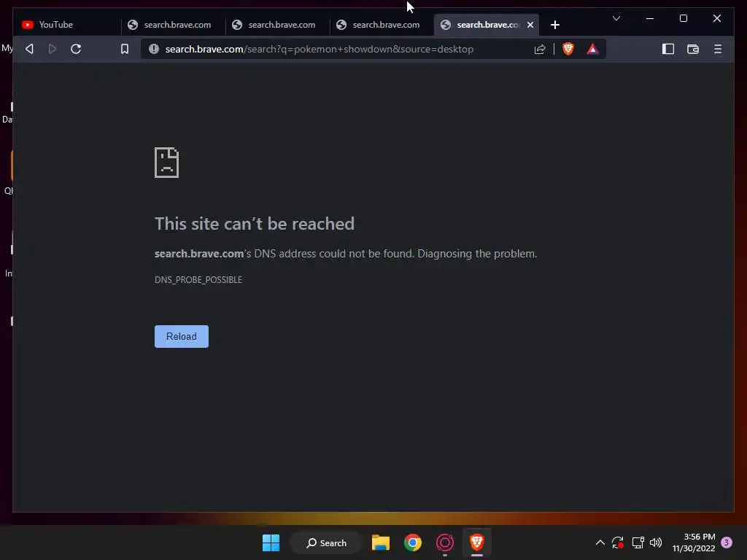
Task: Open a new tab with plus button
Action: coord(555,25)
